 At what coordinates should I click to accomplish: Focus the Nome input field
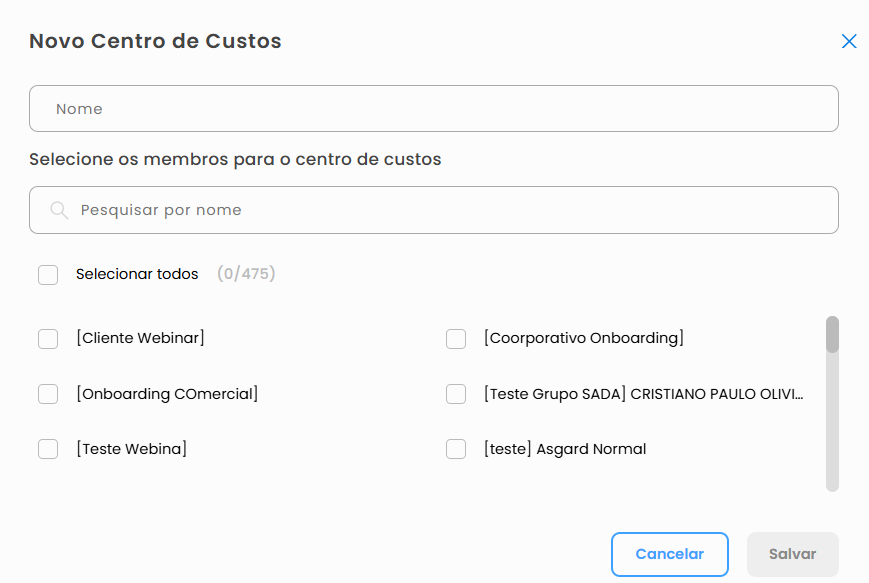[434, 109]
